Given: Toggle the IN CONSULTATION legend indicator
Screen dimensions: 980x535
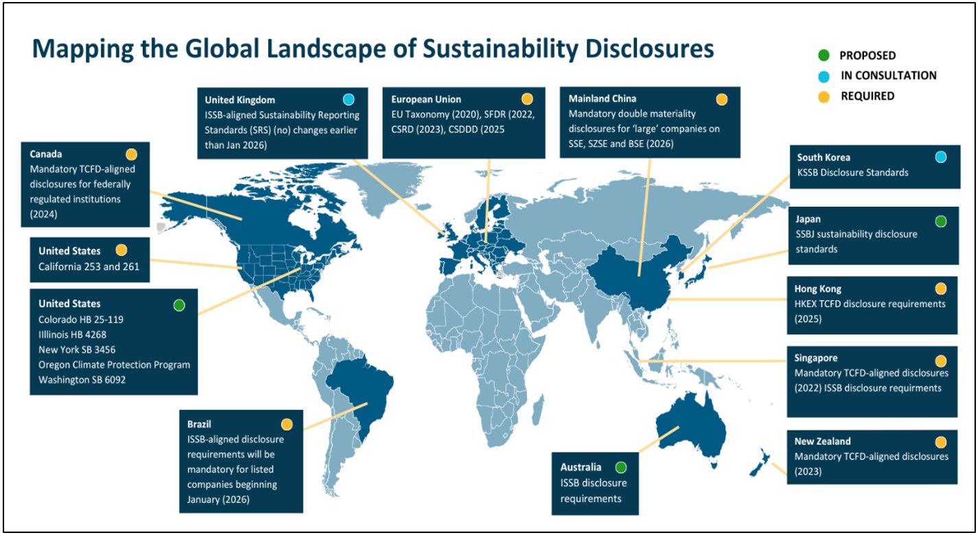Looking at the screenshot, I should point(822,75).
